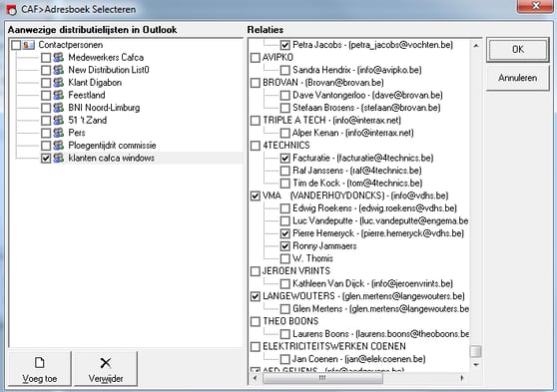The height and width of the screenshot is (392, 557).
Task: Tick the Medewerkers Cafca checkbox
Action: tap(46, 58)
